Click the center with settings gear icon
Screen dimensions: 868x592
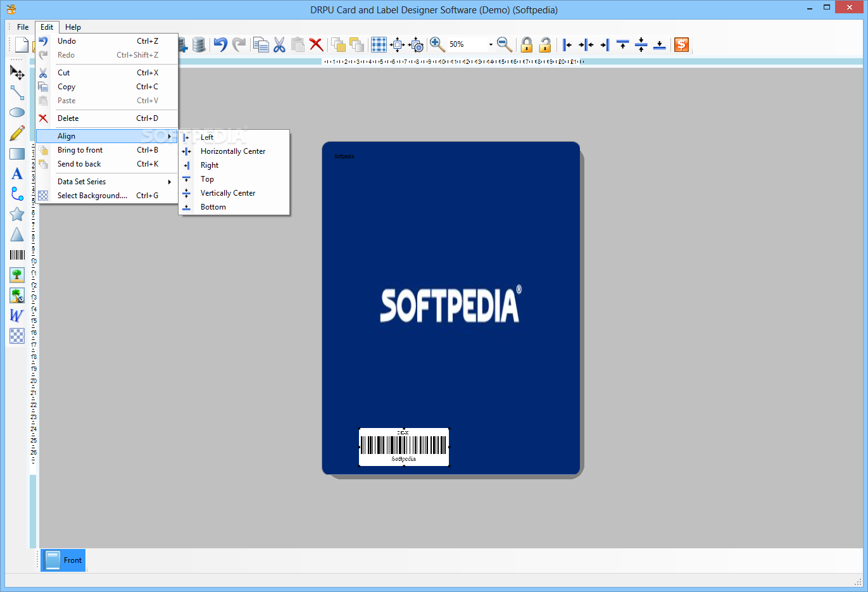click(416, 44)
